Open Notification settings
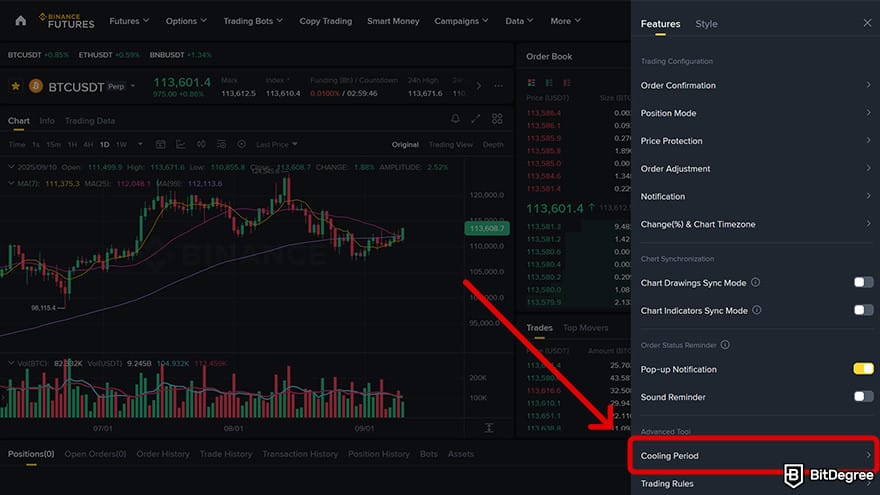The width and height of the screenshot is (880, 495). [x=755, y=196]
